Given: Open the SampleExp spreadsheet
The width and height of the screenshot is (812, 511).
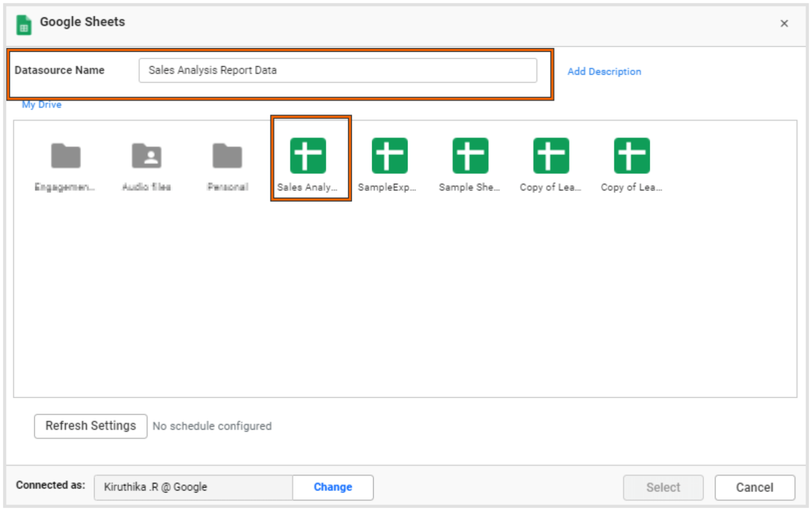Looking at the screenshot, I should click(x=390, y=155).
